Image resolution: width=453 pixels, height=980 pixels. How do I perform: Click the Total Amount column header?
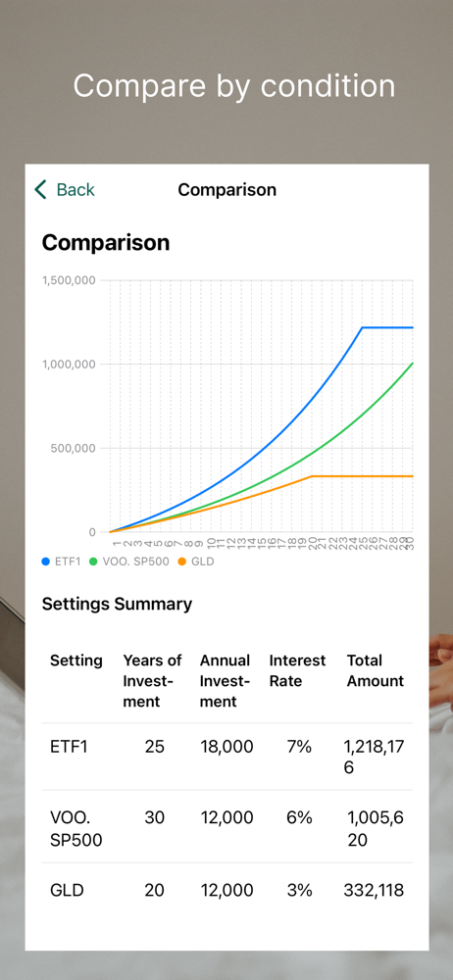coord(376,670)
